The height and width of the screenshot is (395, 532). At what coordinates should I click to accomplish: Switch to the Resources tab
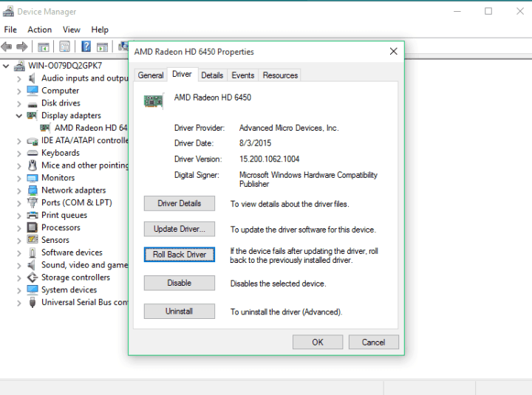click(x=280, y=75)
